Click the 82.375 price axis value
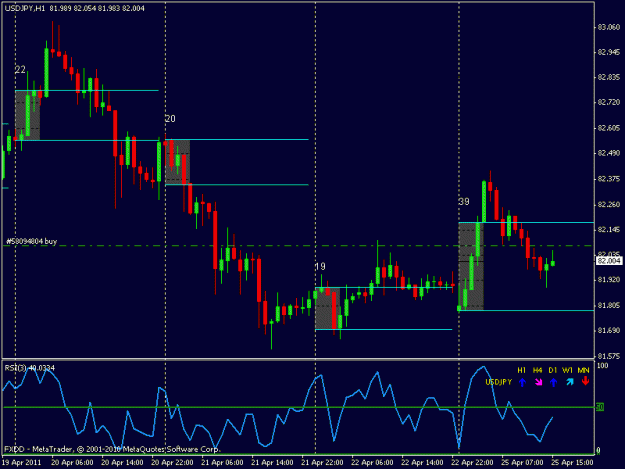 tap(609, 179)
